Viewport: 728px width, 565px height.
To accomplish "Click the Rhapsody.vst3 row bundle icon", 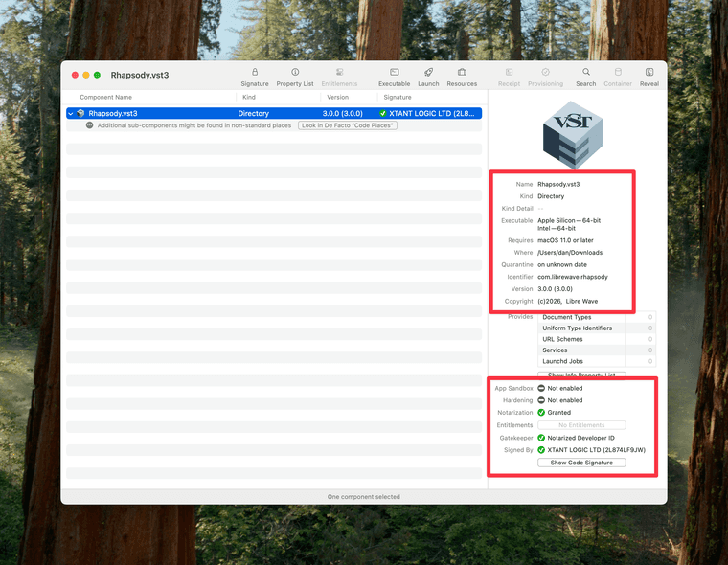I will (x=80, y=113).
